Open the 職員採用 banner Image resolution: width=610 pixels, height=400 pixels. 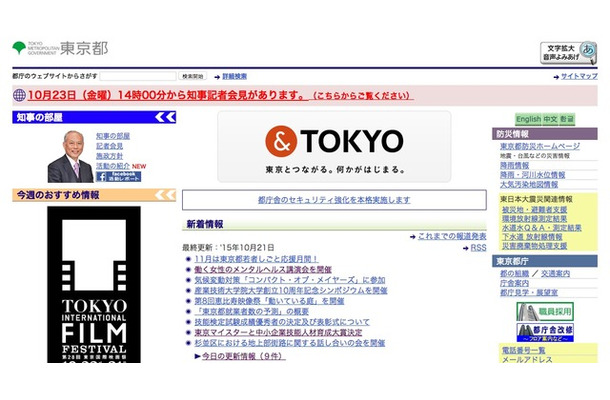pyautogui.click(x=545, y=311)
